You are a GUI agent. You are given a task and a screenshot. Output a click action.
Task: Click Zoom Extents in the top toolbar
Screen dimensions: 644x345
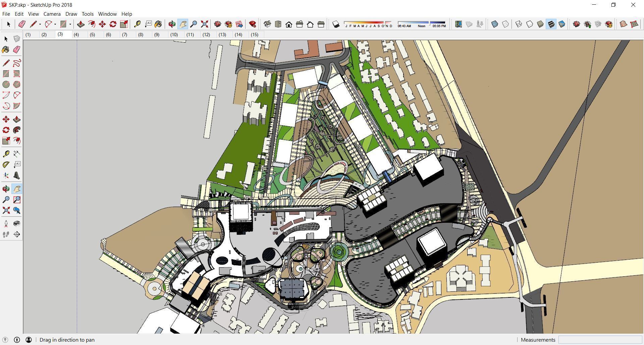[x=204, y=24]
